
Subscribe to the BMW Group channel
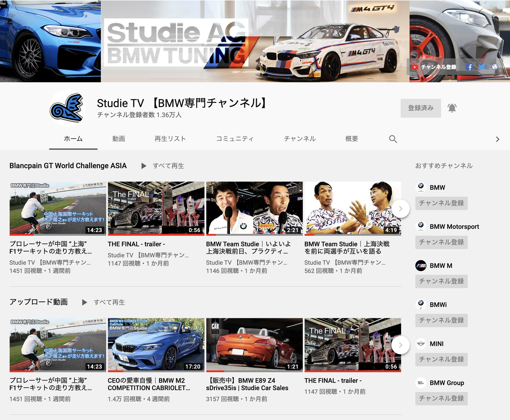[441, 399]
